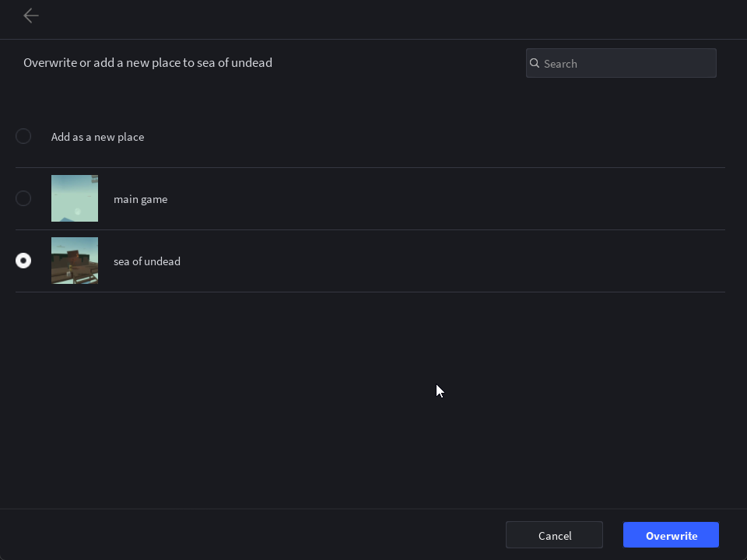This screenshot has width=747, height=560.
Task: Click the Add as a new place label
Action: pyautogui.click(x=98, y=137)
